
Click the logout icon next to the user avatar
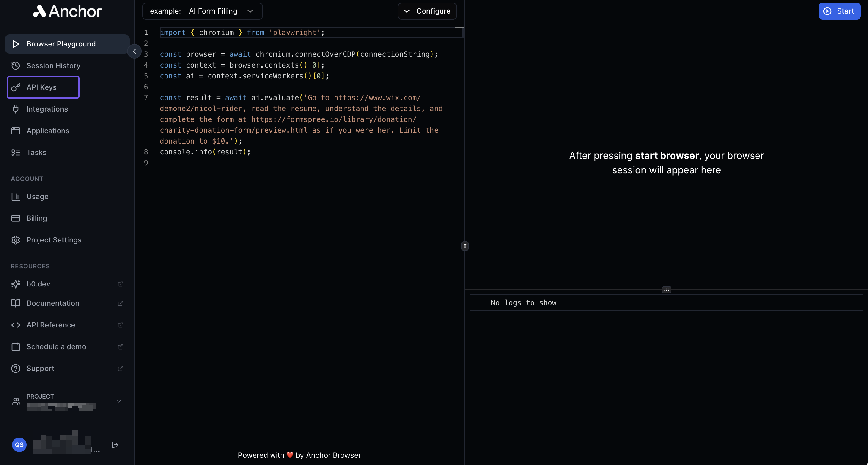115,445
